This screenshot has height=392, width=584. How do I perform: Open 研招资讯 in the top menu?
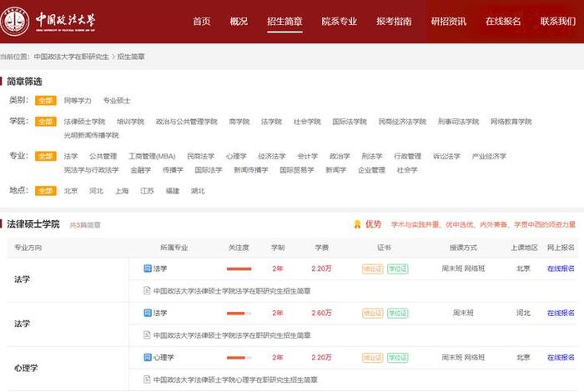click(x=449, y=21)
